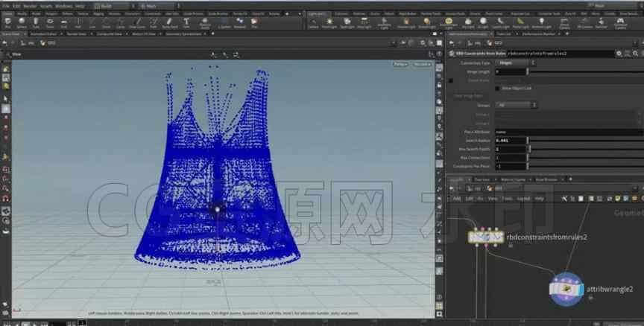Viewport: 644px width, 326px height.
Task: Open the Build desktop dropdown
Action: 116,6
